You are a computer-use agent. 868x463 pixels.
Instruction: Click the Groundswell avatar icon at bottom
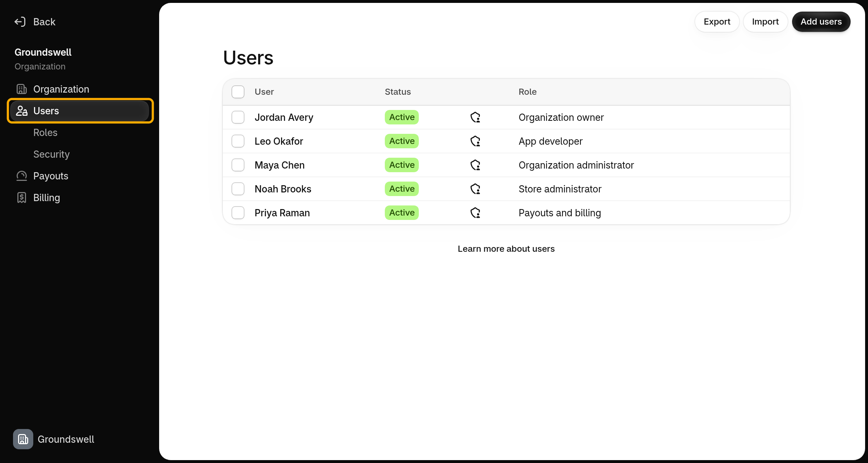(x=23, y=439)
